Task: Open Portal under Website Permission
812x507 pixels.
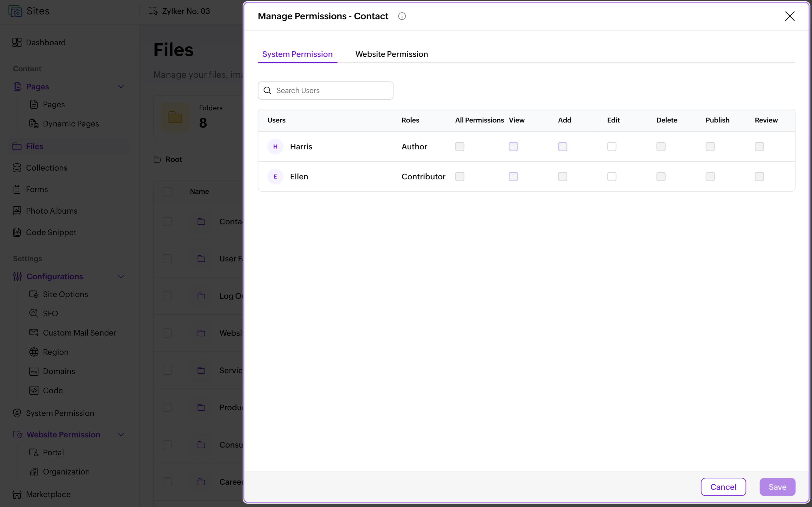Action: 53,452
